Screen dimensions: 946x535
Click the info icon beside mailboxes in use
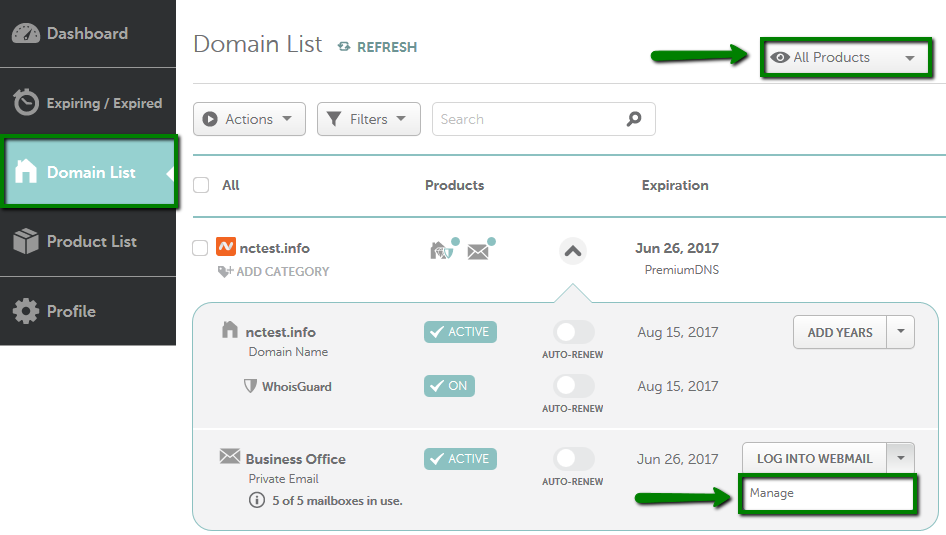tap(257, 500)
